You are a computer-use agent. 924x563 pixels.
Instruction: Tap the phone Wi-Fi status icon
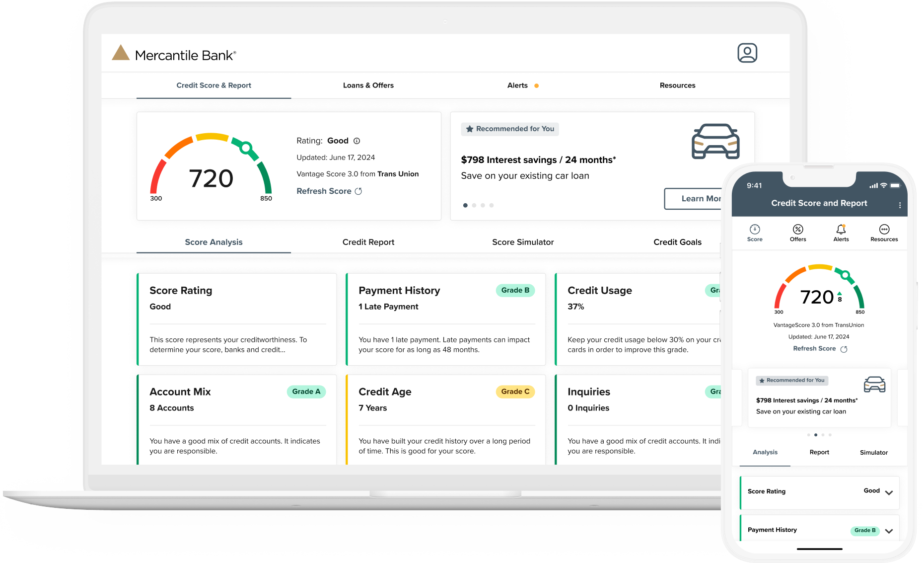point(883,185)
